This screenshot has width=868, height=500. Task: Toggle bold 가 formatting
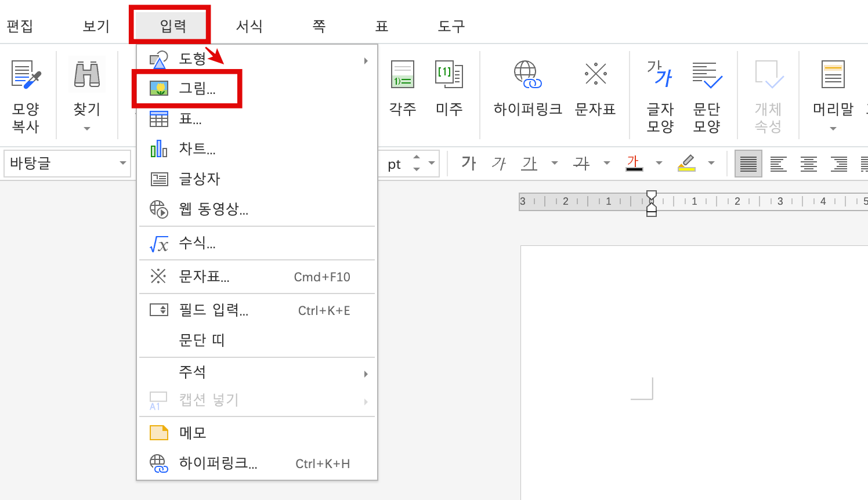[x=469, y=164]
